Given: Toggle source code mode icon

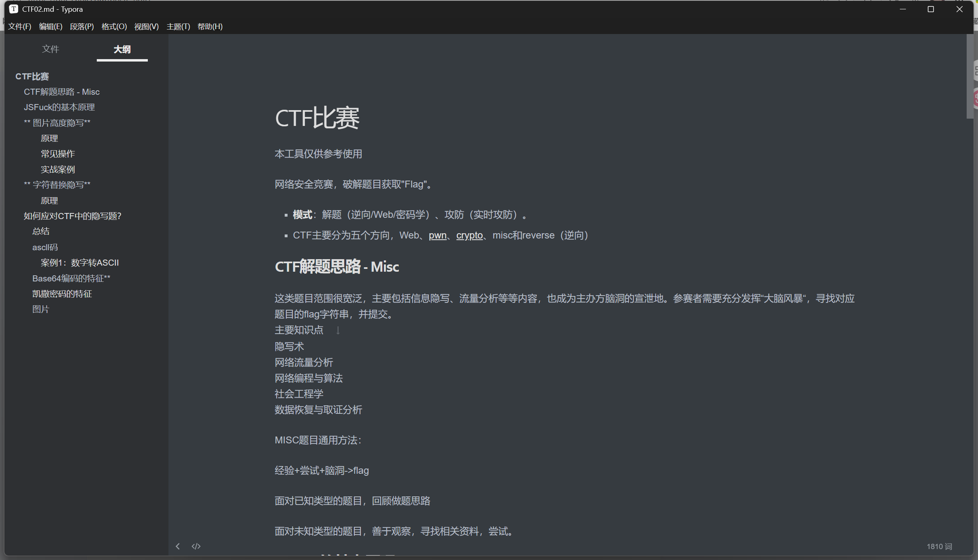Looking at the screenshot, I should point(196,546).
